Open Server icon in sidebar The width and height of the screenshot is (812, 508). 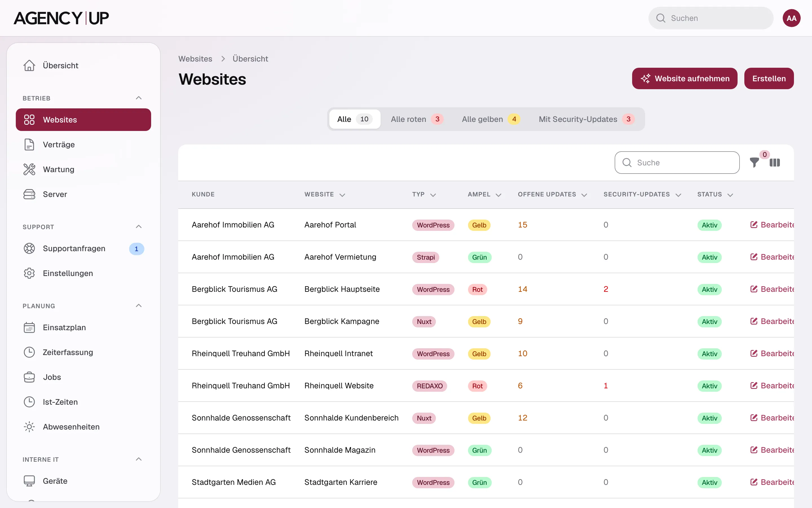29,194
